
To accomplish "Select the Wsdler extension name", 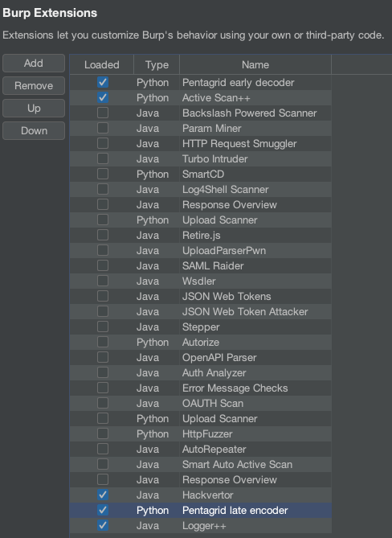I will [x=198, y=281].
